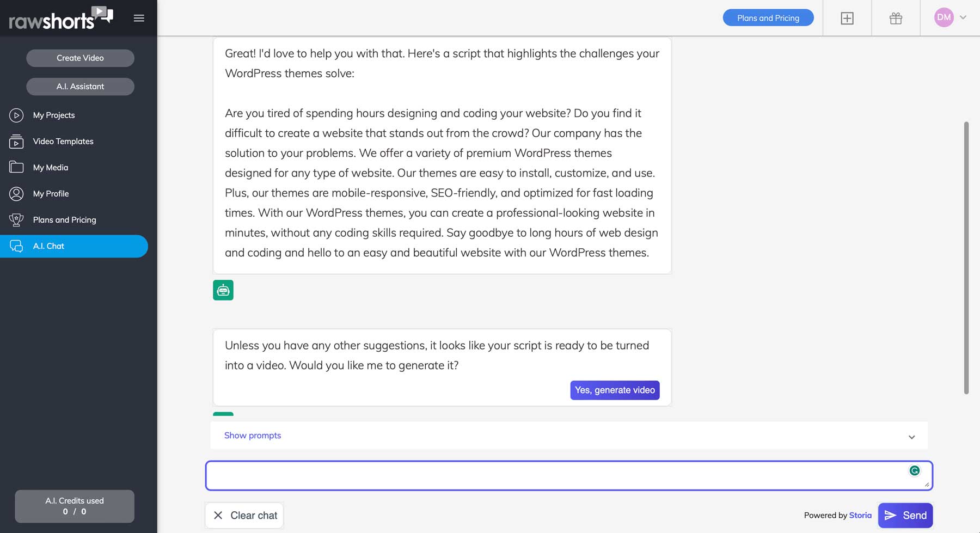Open Video Templates in sidebar

coord(63,142)
